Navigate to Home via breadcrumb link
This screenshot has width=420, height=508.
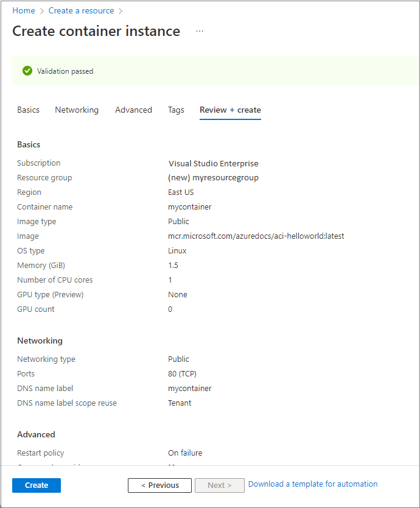click(24, 10)
